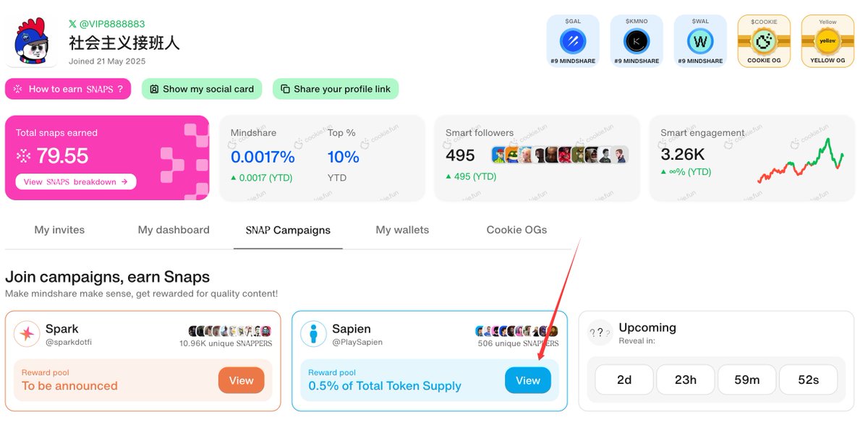The image size is (868, 425).
Task: Click the $WAL mindshare badge
Action: (x=700, y=41)
